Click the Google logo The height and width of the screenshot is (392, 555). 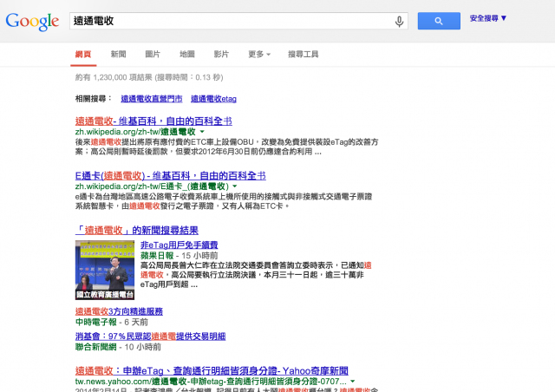point(32,21)
